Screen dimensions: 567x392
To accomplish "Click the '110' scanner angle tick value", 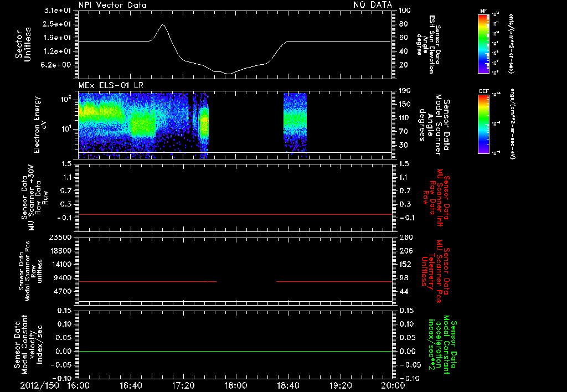I will (405, 118).
